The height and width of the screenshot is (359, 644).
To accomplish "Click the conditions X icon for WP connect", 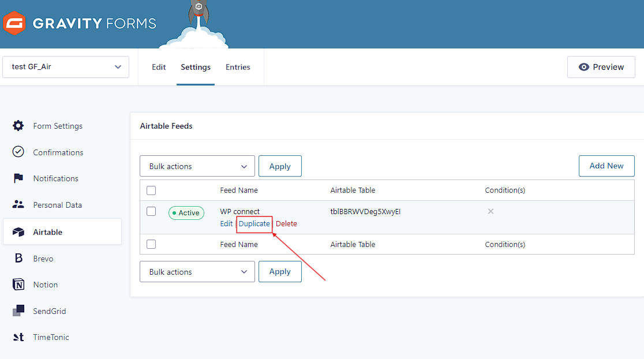I will click(491, 212).
